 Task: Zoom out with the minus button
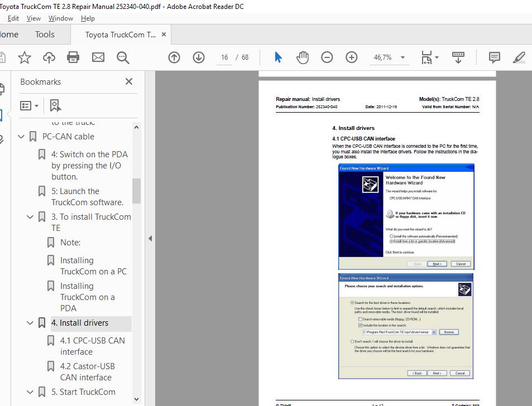coord(327,57)
